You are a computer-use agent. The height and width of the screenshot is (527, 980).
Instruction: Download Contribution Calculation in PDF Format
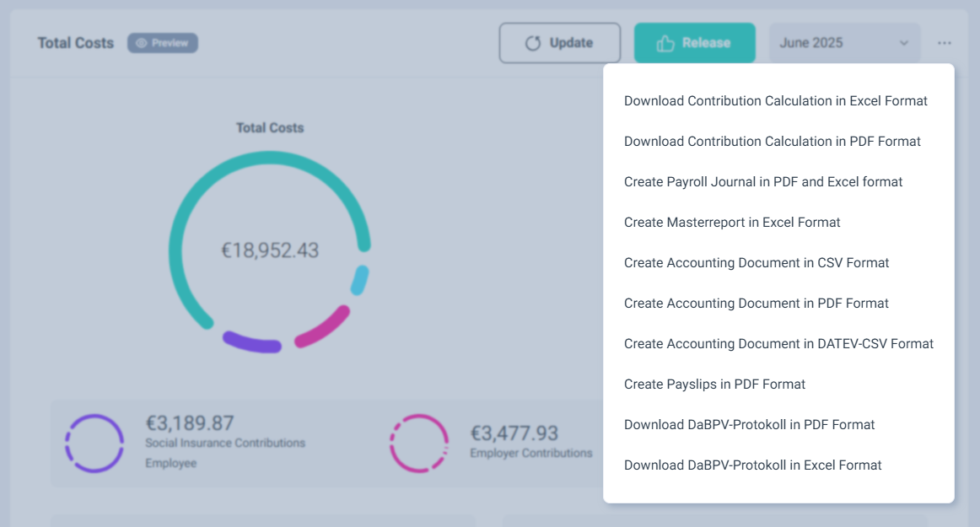(x=772, y=142)
